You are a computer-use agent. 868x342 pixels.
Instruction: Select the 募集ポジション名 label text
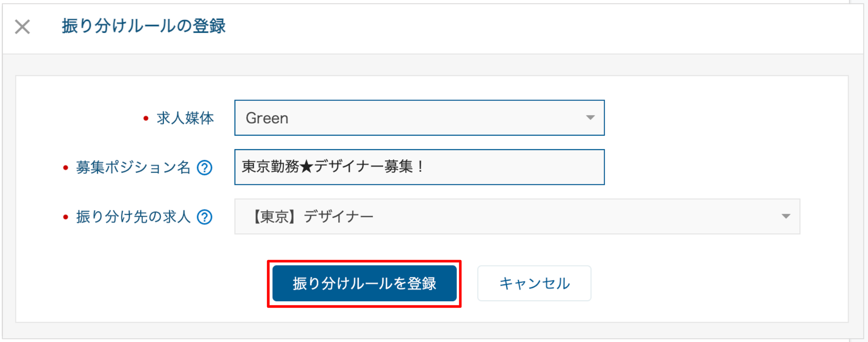[133, 167]
